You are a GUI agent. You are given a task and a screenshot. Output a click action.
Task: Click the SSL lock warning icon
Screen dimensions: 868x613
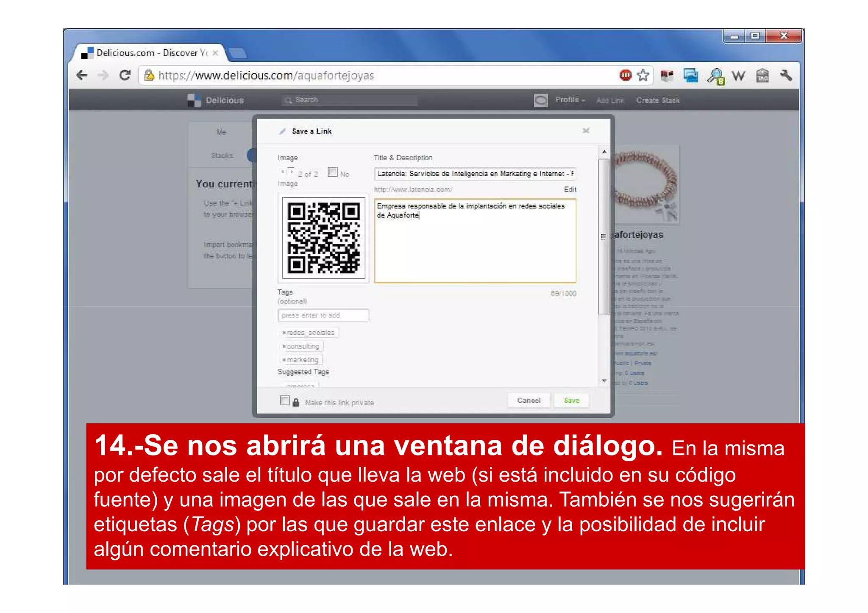(149, 75)
